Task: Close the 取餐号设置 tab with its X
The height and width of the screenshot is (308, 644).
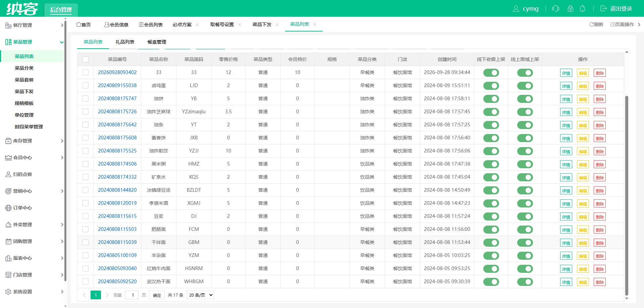Action: click(x=239, y=24)
